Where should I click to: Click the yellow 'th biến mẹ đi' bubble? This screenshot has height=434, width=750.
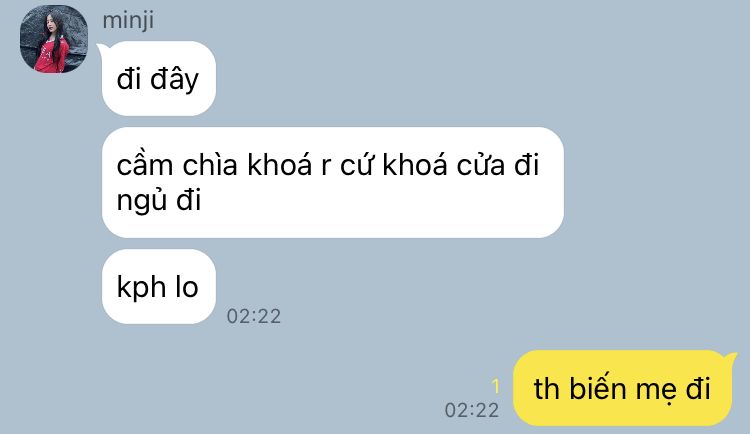click(622, 388)
